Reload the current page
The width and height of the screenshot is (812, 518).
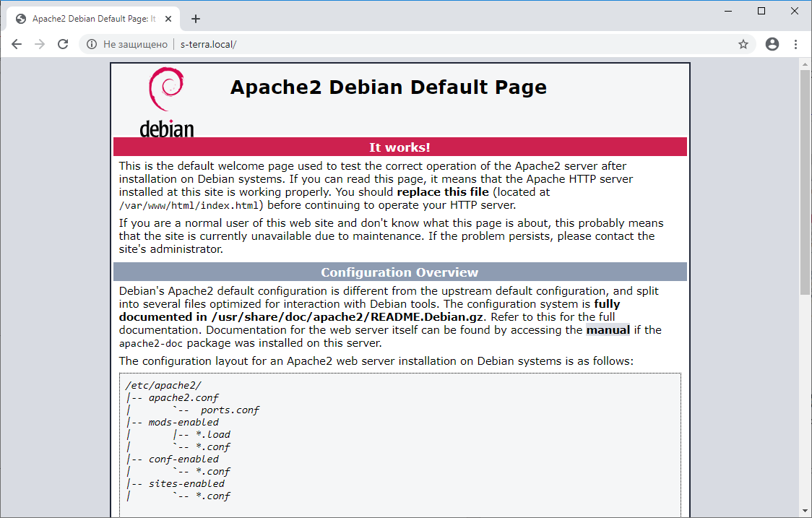click(63, 45)
